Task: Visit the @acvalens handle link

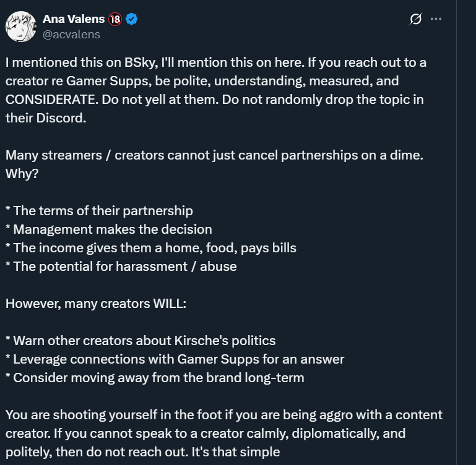Action: (x=71, y=35)
